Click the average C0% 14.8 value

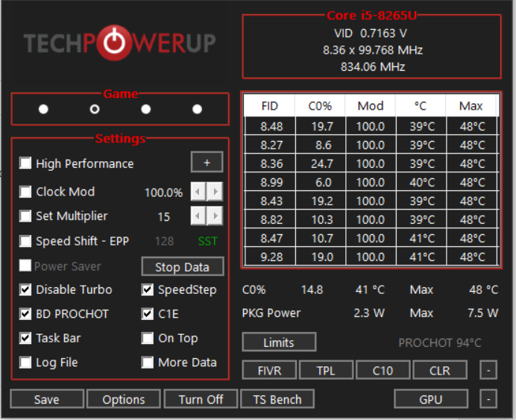[x=312, y=289]
